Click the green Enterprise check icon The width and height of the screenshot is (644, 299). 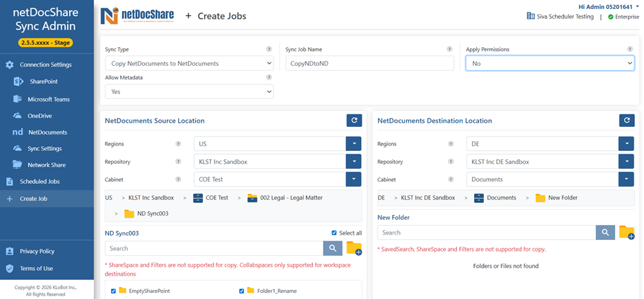610,17
